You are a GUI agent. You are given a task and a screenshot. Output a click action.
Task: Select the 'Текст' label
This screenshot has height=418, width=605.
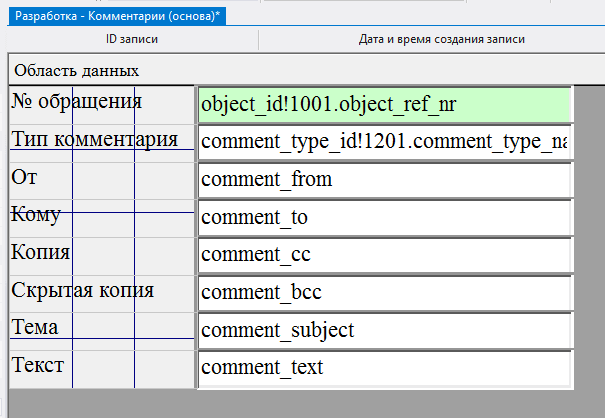pos(38,365)
